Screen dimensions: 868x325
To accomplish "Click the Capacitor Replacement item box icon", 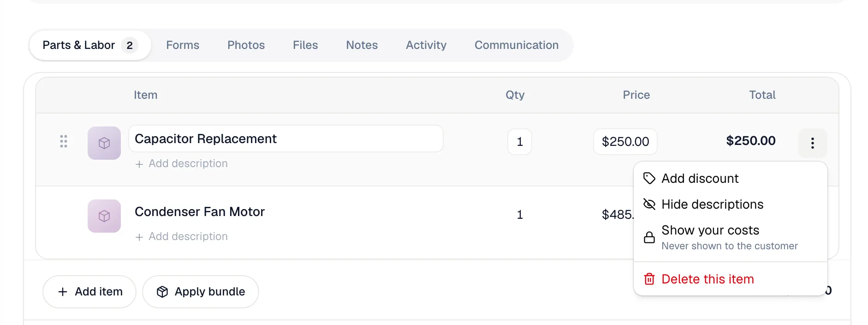I will pos(104,143).
